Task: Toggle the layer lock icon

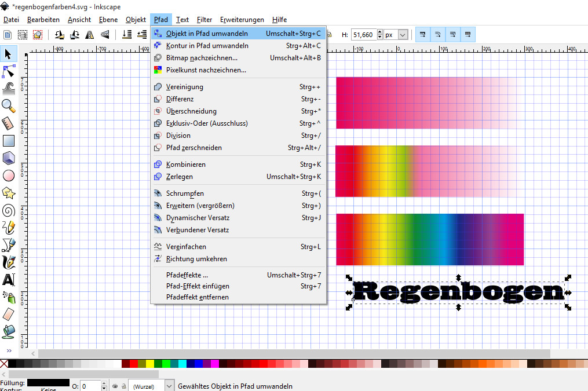Action: 124,386
